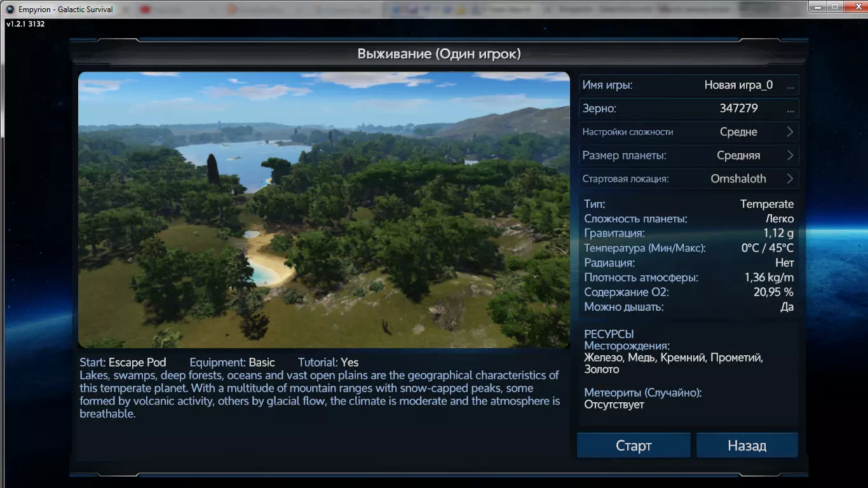Click the Имя игры: label
The width and height of the screenshot is (868, 488).
tap(607, 85)
